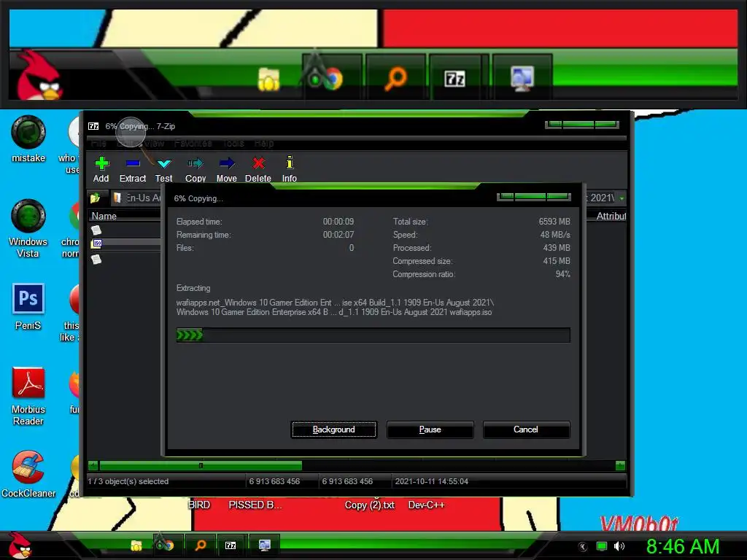Open the CockCleaner desktop icon
Viewport: 747px width, 560px height.
(28, 474)
